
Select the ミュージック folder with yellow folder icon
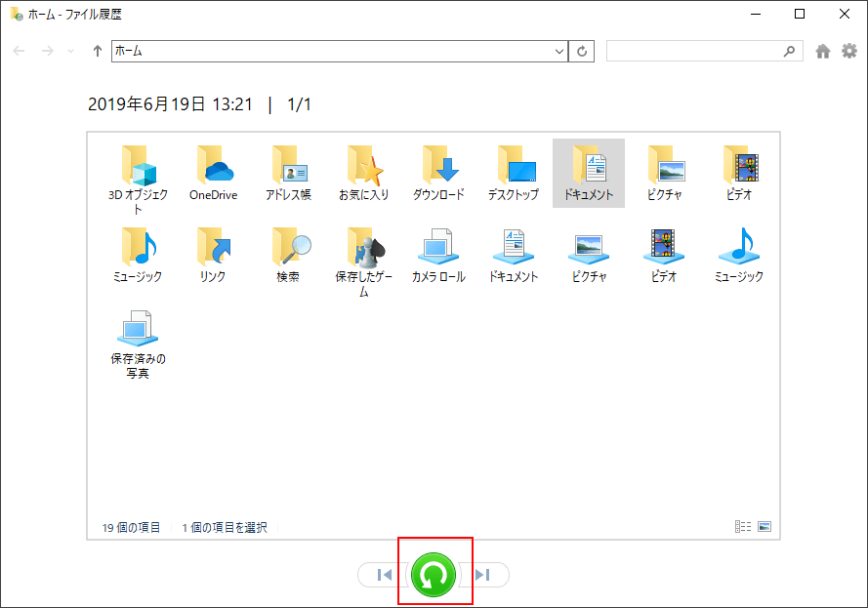138,255
